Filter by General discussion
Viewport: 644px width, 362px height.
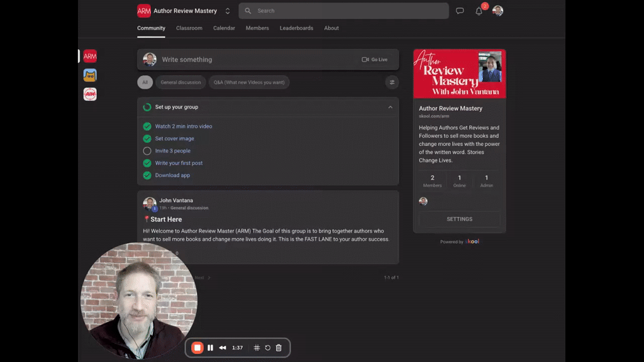[180, 82]
